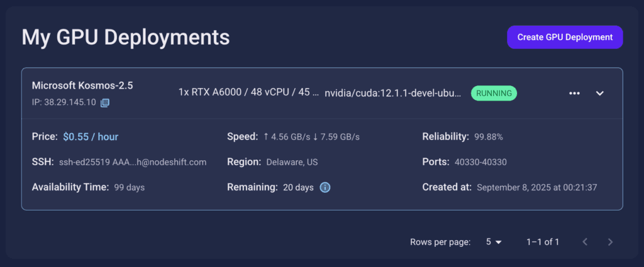The image size is (644, 267).
Task: Go to the previous page arrow
Action: 586,242
